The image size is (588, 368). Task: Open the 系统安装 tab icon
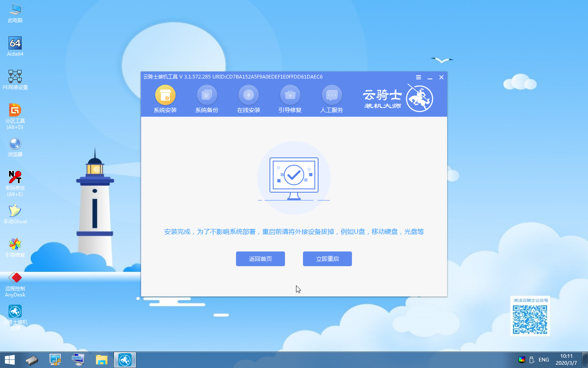[165, 95]
